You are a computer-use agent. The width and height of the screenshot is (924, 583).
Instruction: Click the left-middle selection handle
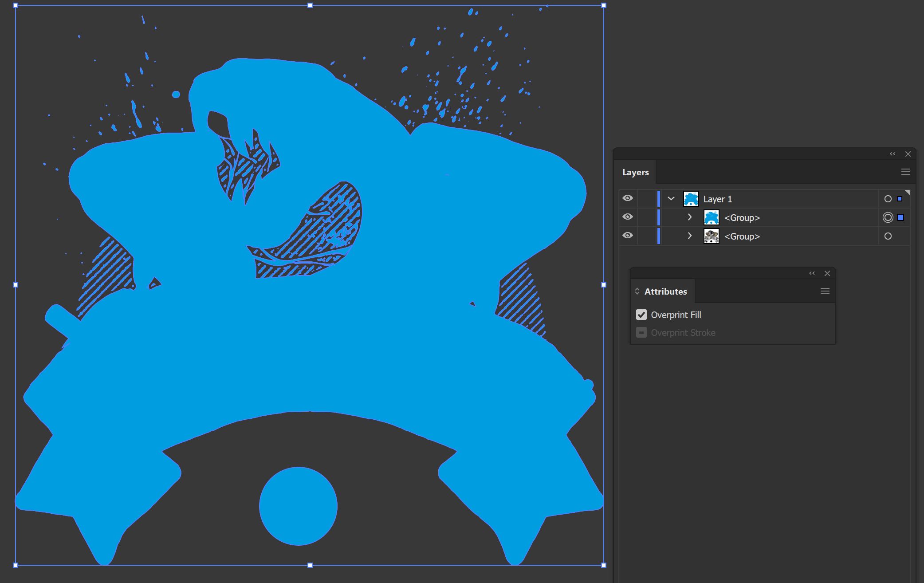click(16, 285)
